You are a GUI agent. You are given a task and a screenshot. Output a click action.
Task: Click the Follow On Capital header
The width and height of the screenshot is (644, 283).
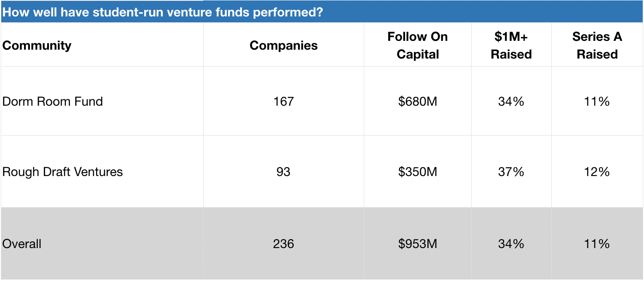pos(417,45)
